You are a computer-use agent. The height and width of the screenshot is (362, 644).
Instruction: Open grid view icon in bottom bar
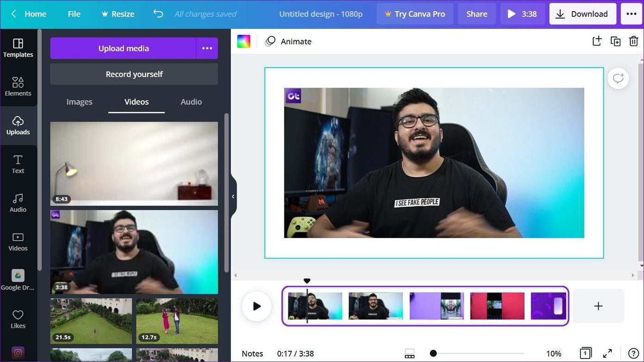[x=409, y=354]
